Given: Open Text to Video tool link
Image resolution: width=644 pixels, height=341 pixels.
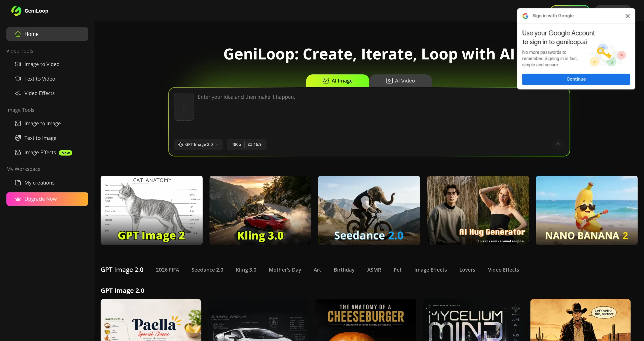Looking at the screenshot, I should point(47,79).
